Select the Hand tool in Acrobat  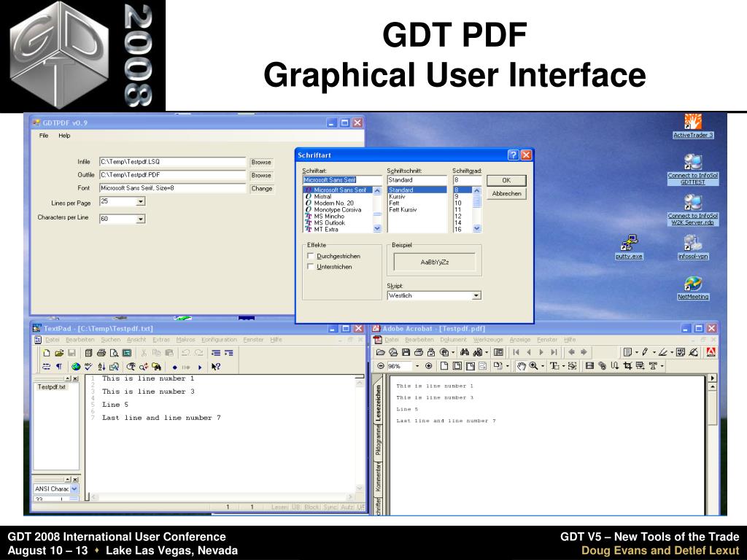521,366
